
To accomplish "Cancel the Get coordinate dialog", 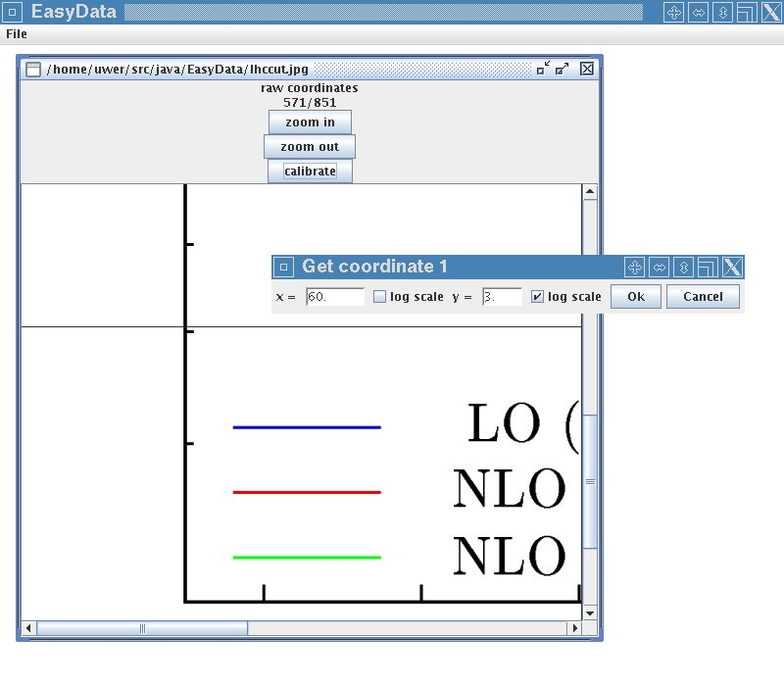I will pyautogui.click(x=703, y=297).
